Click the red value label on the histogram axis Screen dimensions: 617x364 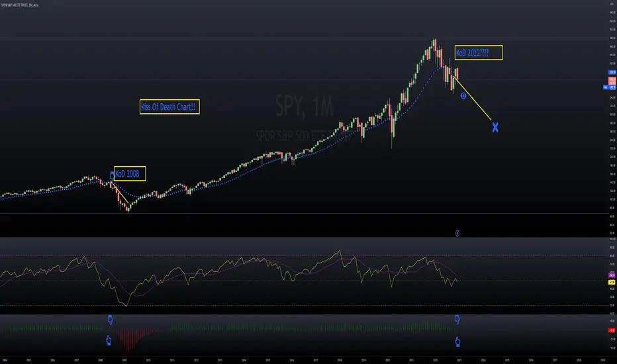pyautogui.click(x=612, y=330)
